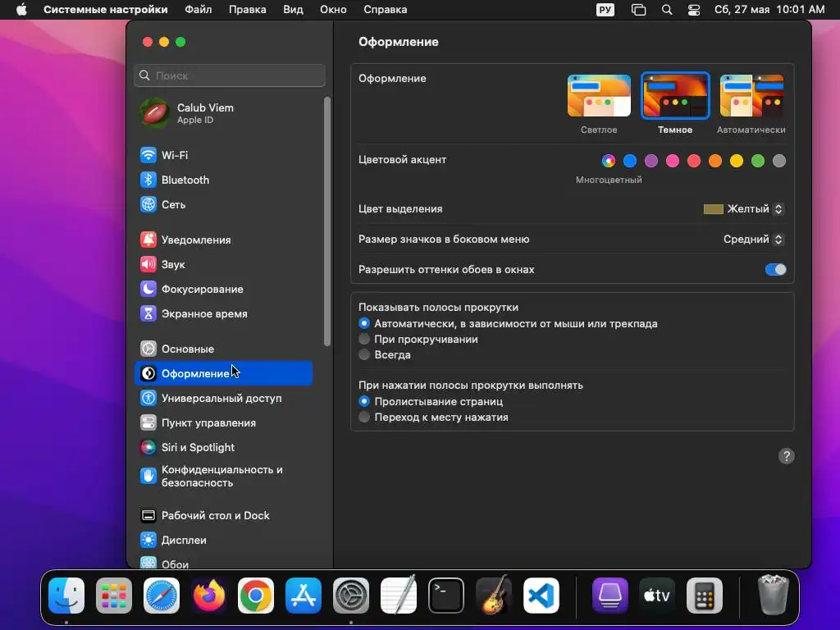Choose the red accent color
The width and height of the screenshot is (840, 630).
[x=694, y=161]
